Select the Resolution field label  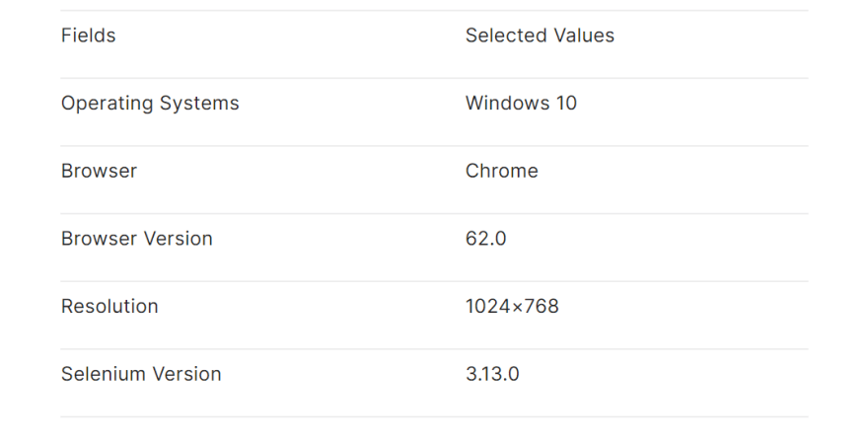[x=109, y=306]
